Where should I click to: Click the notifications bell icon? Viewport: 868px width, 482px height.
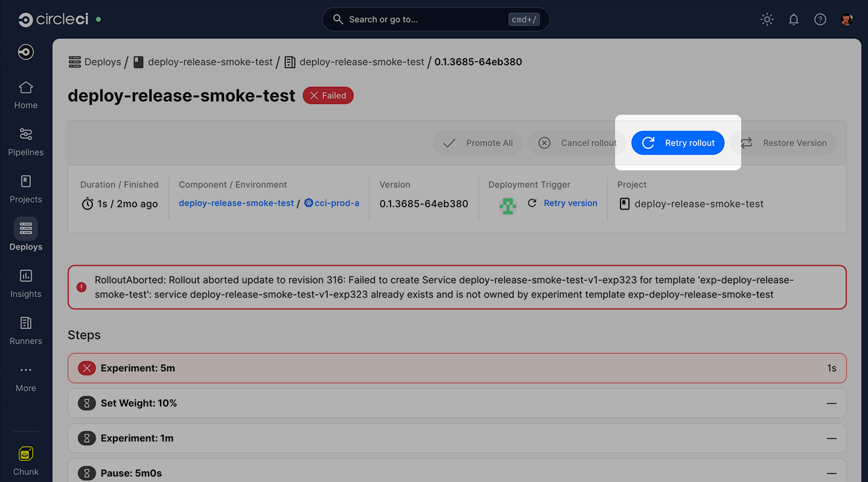click(x=793, y=19)
